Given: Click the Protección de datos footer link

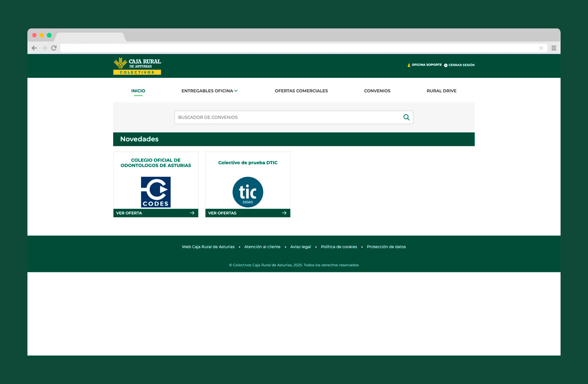Looking at the screenshot, I should point(387,246).
